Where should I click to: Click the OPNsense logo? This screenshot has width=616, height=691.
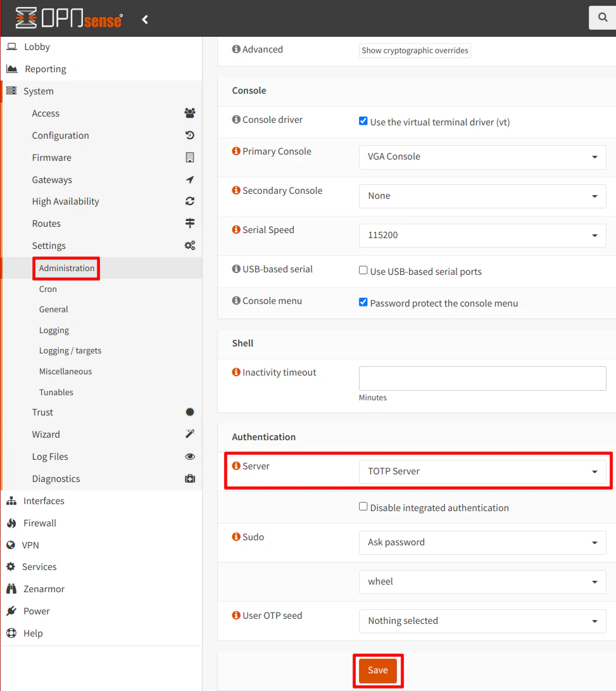pos(69,18)
